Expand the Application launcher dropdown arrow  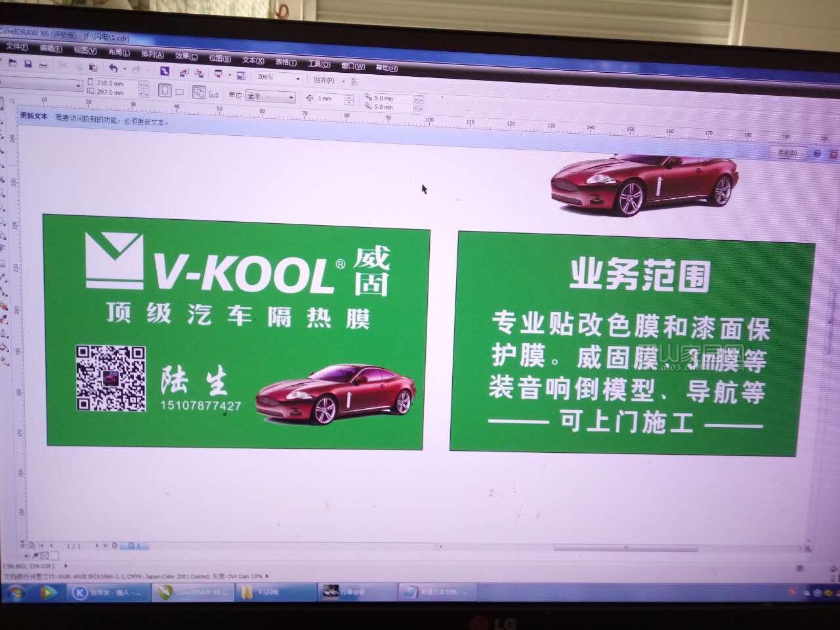pos(230,75)
